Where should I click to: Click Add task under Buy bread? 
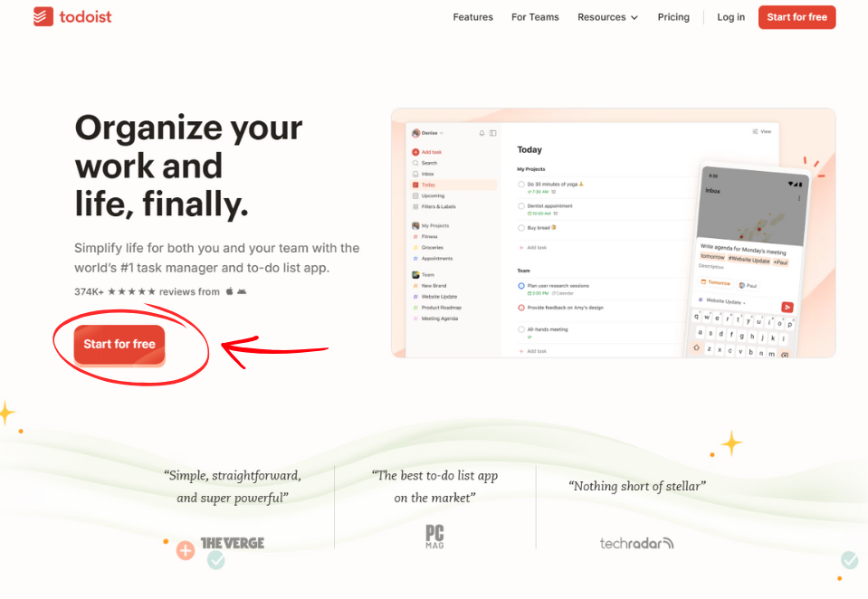[x=533, y=247]
